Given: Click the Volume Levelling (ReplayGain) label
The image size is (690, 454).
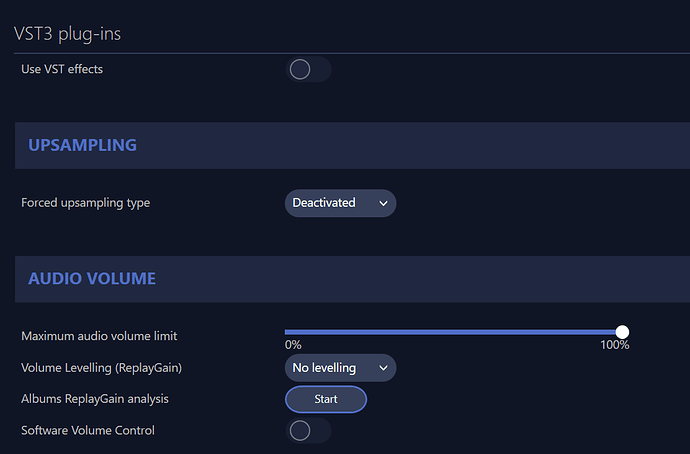Looking at the screenshot, I should click(101, 367).
